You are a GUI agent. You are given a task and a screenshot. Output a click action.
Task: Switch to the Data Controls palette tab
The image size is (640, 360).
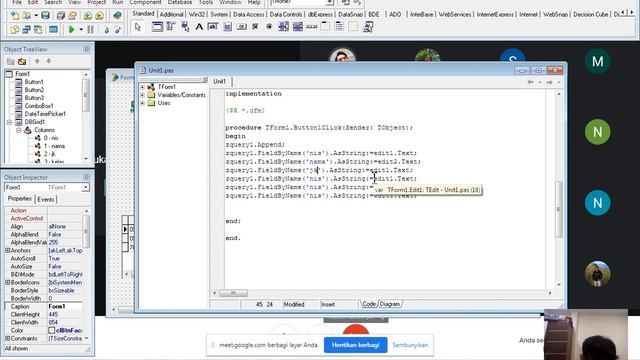click(286, 14)
